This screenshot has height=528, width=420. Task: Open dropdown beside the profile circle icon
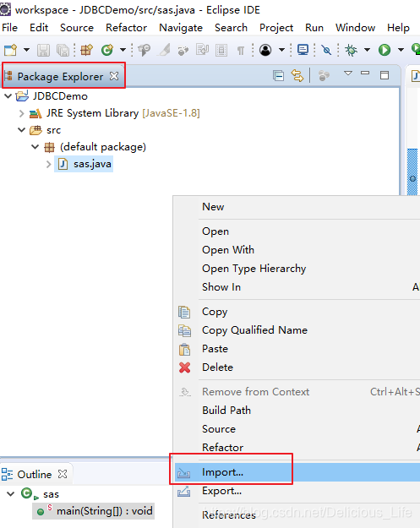point(281,50)
